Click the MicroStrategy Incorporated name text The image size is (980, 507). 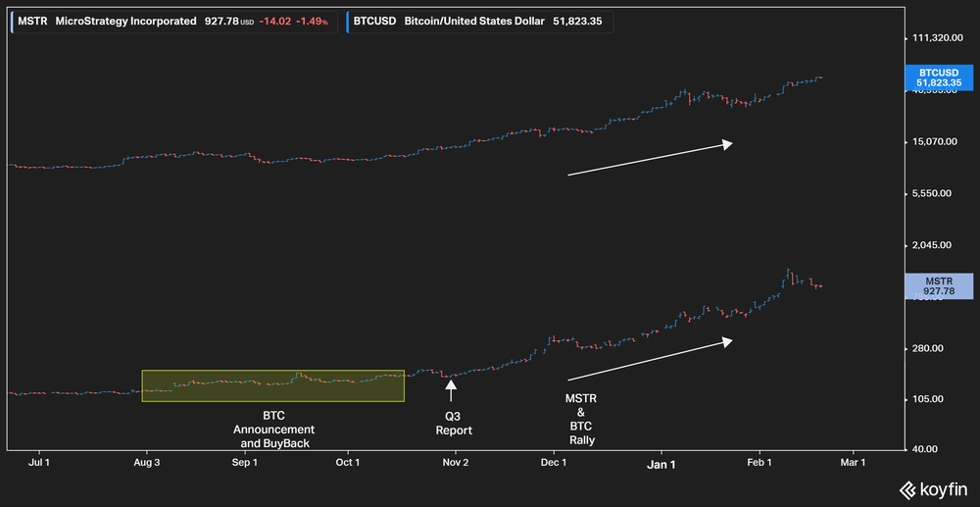coord(125,22)
